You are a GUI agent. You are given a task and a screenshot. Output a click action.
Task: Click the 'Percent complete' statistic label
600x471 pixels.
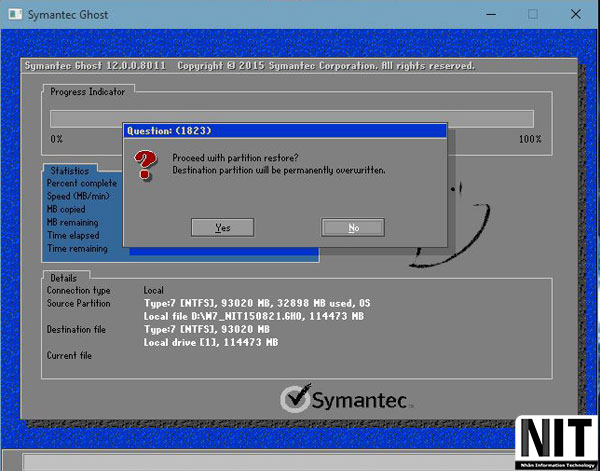point(82,183)
